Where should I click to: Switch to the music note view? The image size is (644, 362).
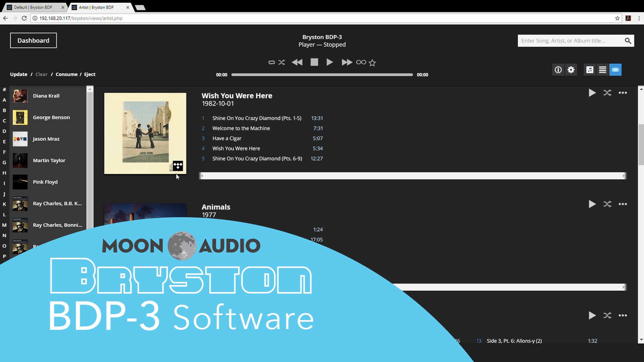[x=590, y=70]
